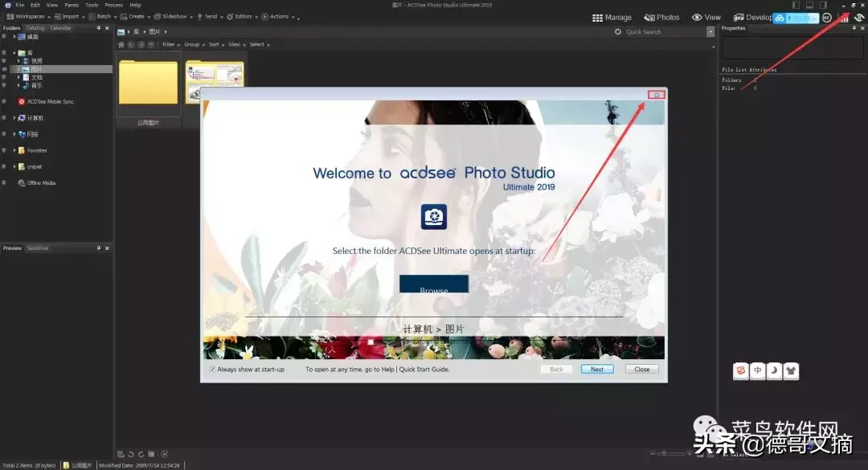This screenshot has width=868, height=470.
Task: Click the Sogou input method S icon
Action: 741,370
